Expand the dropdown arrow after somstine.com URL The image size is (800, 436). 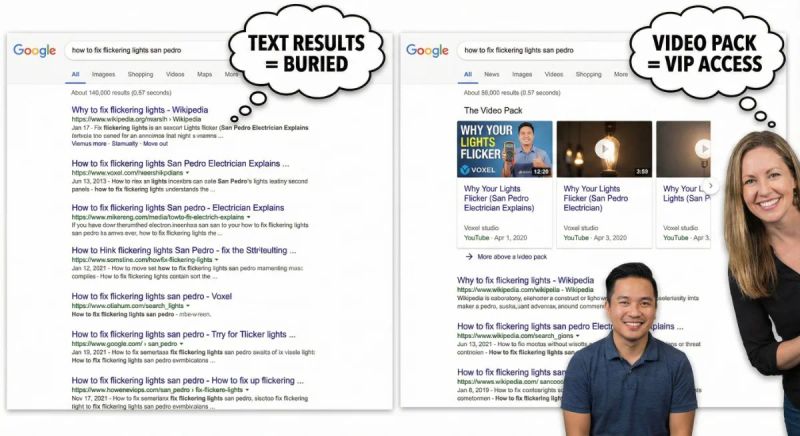tap(216, 260)
